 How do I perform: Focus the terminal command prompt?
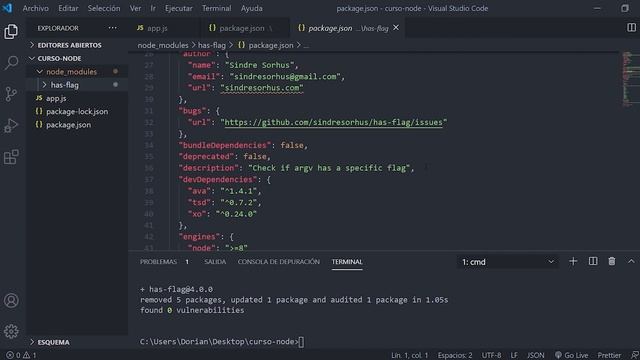tap(301, 342)
